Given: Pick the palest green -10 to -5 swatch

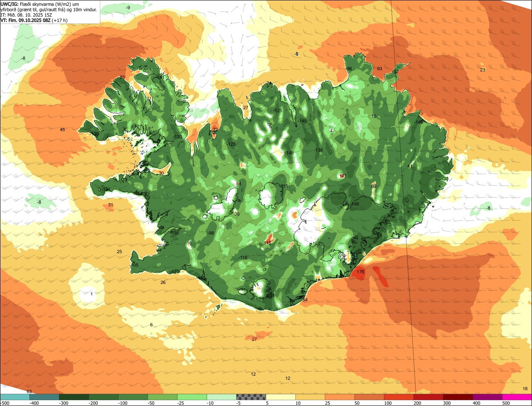Looking at the screenshot, I should coord(222,397).
